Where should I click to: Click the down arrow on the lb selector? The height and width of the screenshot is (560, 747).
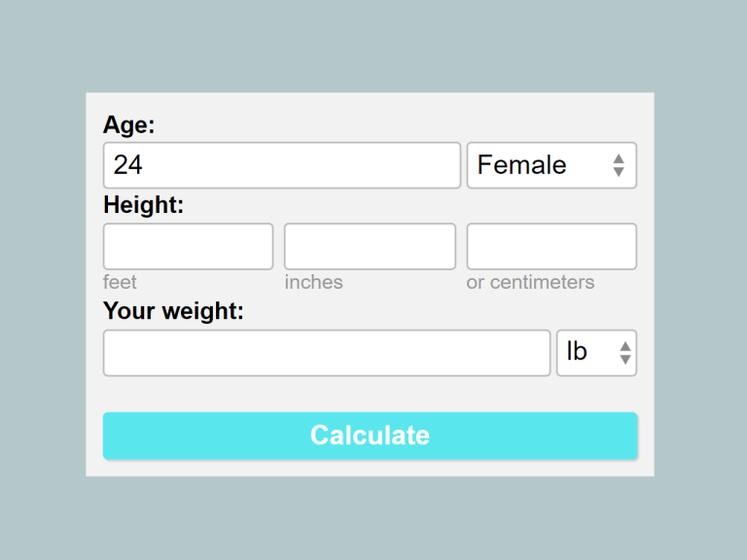625,360
